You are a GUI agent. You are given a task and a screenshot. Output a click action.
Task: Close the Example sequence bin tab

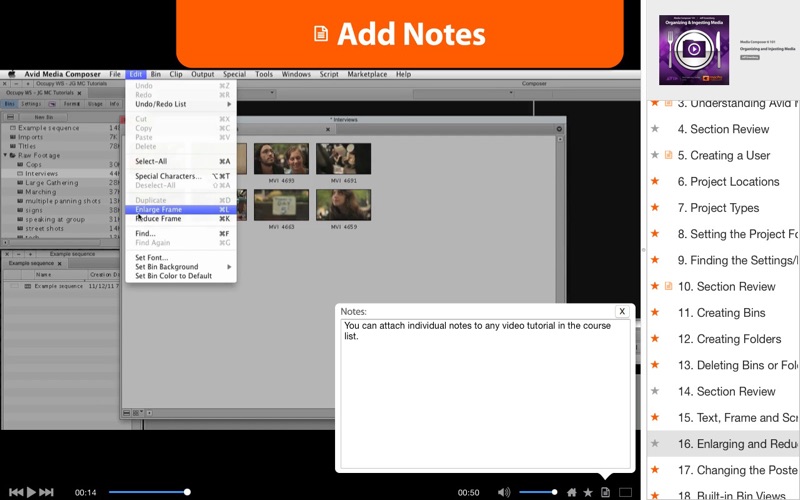coord(59,264)
